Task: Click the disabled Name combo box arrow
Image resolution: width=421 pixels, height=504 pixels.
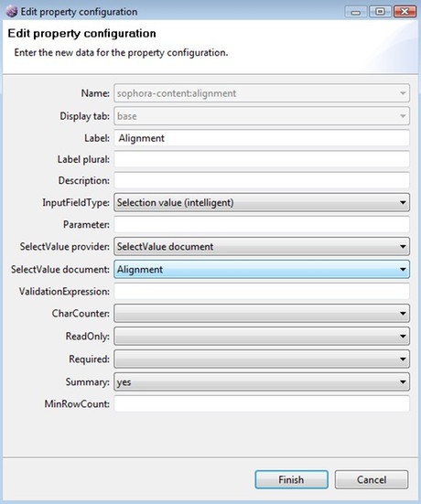Action: tap(403, 93)
